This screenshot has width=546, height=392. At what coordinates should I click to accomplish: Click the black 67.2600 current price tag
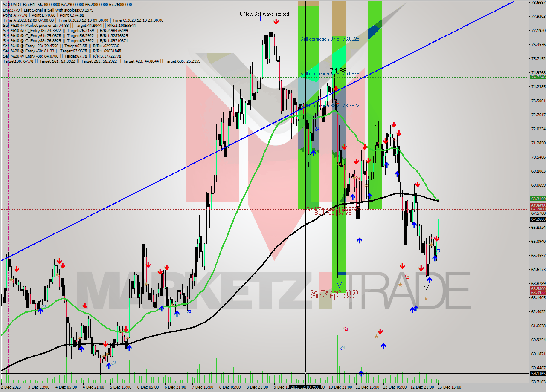[537, 219]
